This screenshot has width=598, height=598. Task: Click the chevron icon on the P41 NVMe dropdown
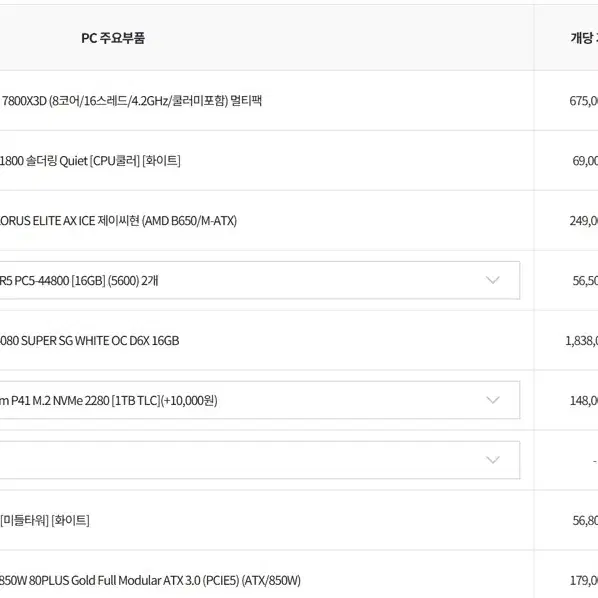tap(492, 400)
